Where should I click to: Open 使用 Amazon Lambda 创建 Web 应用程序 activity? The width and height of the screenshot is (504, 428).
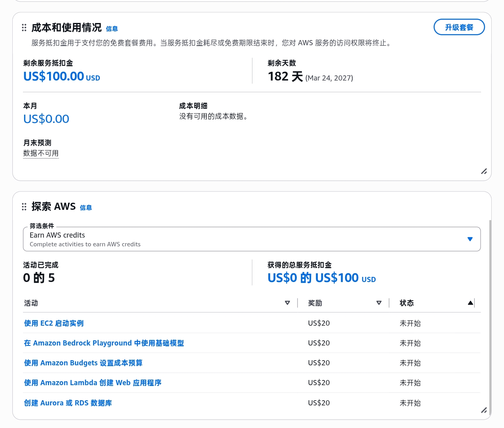[x=93, y=383]
